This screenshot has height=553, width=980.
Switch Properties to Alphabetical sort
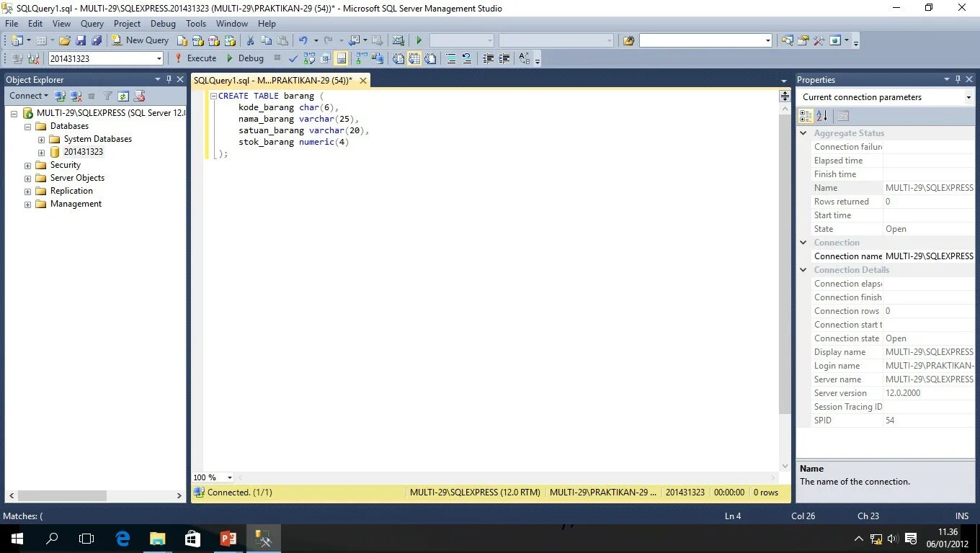[x=821, y=116]
